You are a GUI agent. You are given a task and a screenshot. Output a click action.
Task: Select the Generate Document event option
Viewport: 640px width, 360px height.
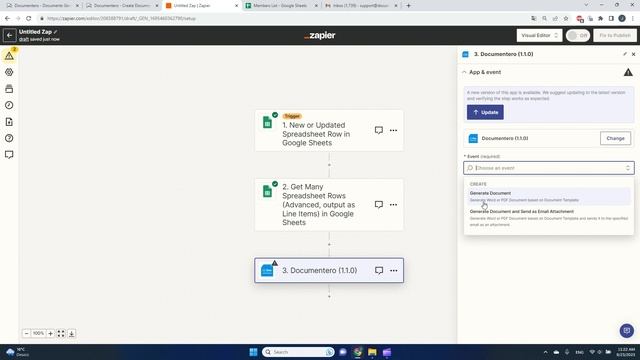549,196
